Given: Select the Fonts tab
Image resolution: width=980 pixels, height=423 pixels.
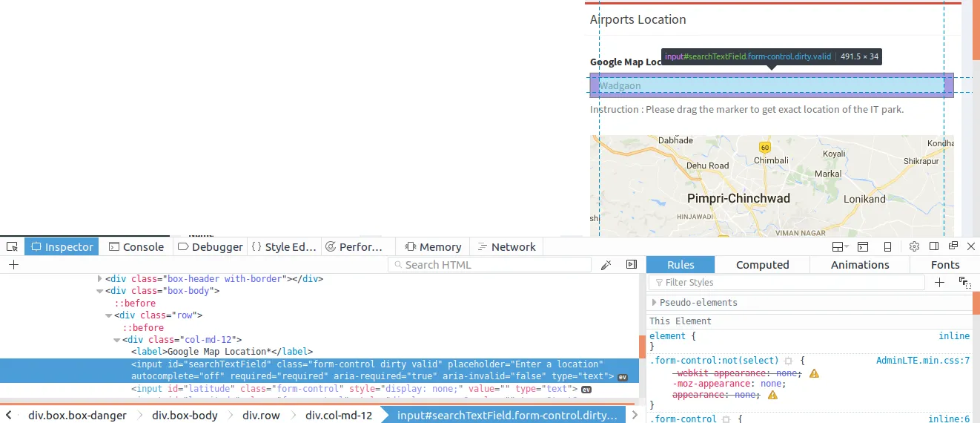Looking at the screenshot, I should 945,264.
